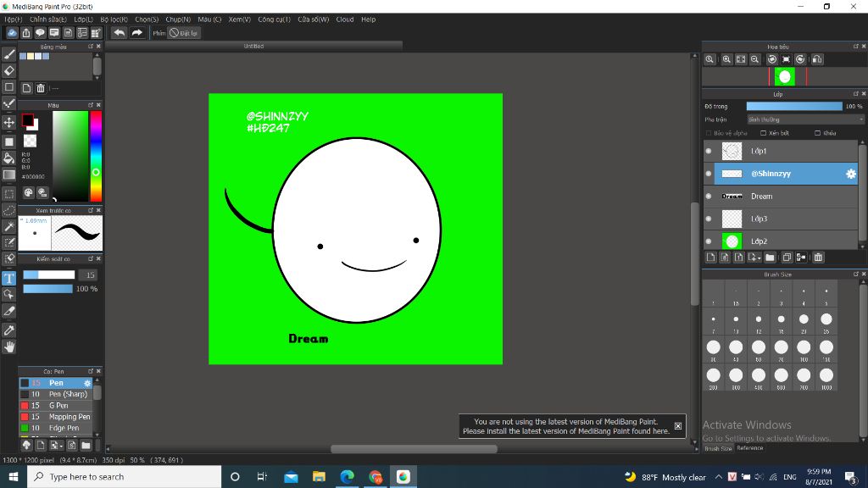Click zoom in icon in navigator panel
Image resolution: width=868 pixels, height=488 pixels.
point(726,59)
